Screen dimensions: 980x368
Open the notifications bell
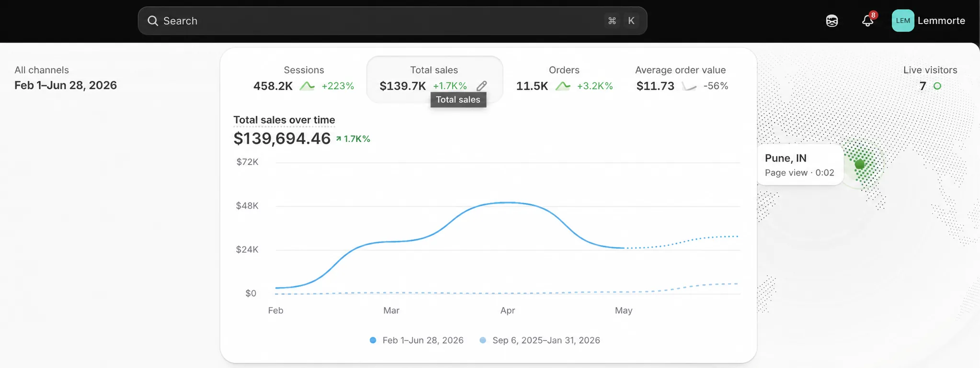point(867,21)
